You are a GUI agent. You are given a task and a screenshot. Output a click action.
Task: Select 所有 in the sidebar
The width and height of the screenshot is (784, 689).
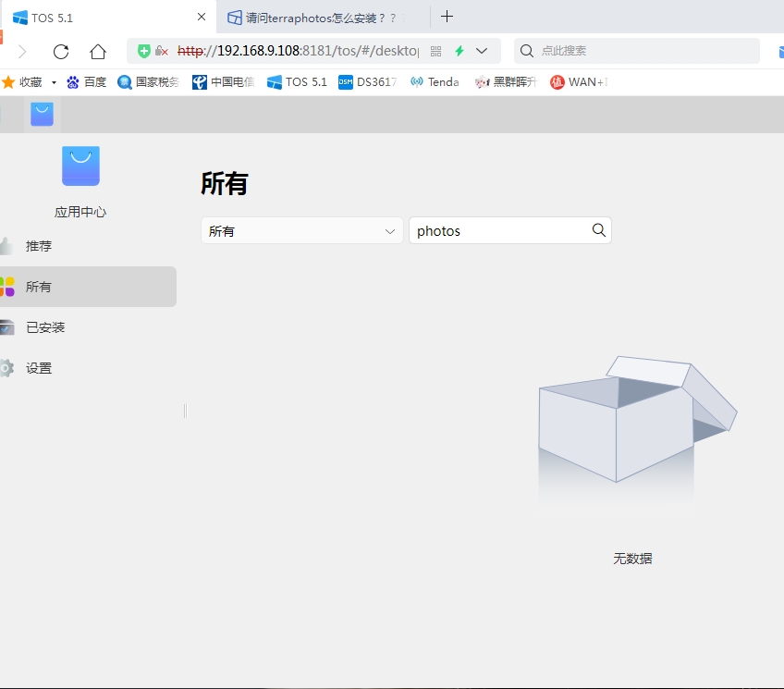(88, 287)
